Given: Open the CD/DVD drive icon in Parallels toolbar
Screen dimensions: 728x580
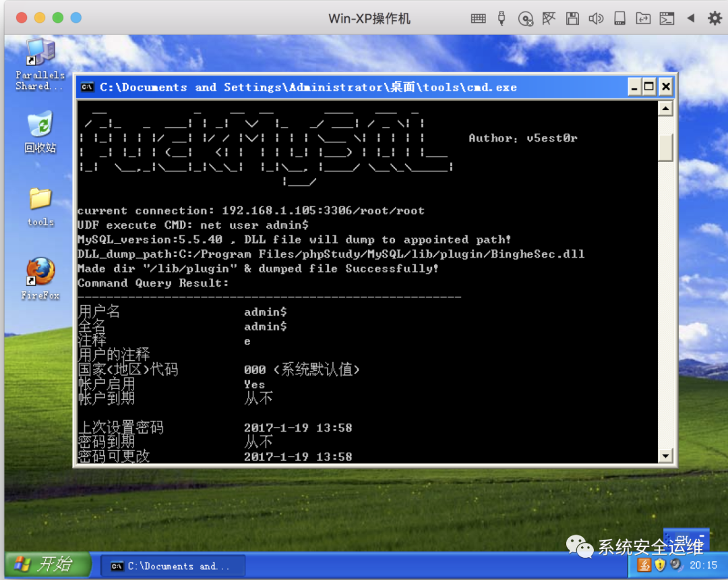Looking at the screenshot, I should (x=525, y=19).
